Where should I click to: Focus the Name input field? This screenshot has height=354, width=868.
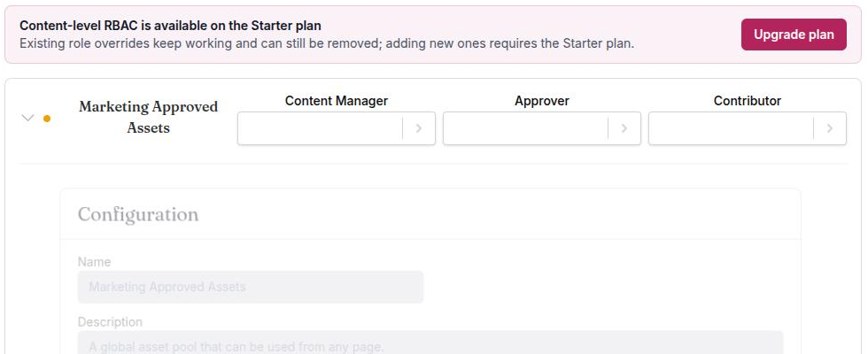(250, 287)
